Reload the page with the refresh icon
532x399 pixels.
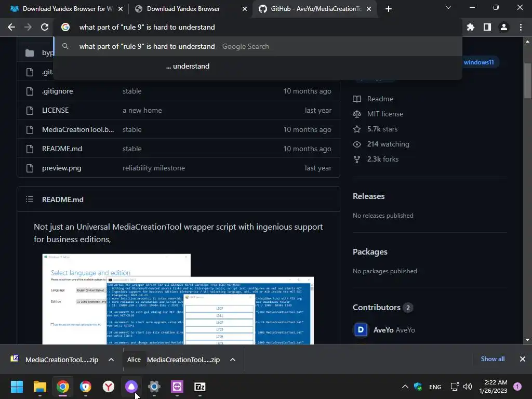[45, 27]
